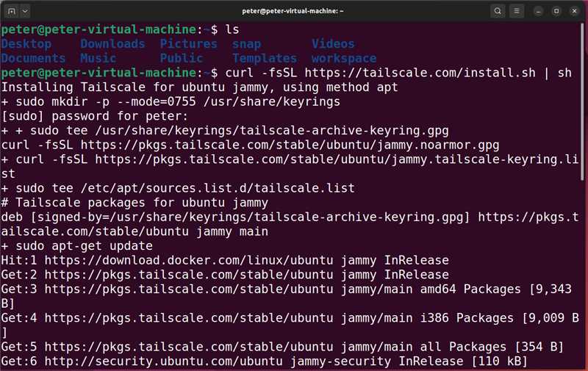Maximize the terminal window
This screenshot has height=371, width=588.
[556, 11]
